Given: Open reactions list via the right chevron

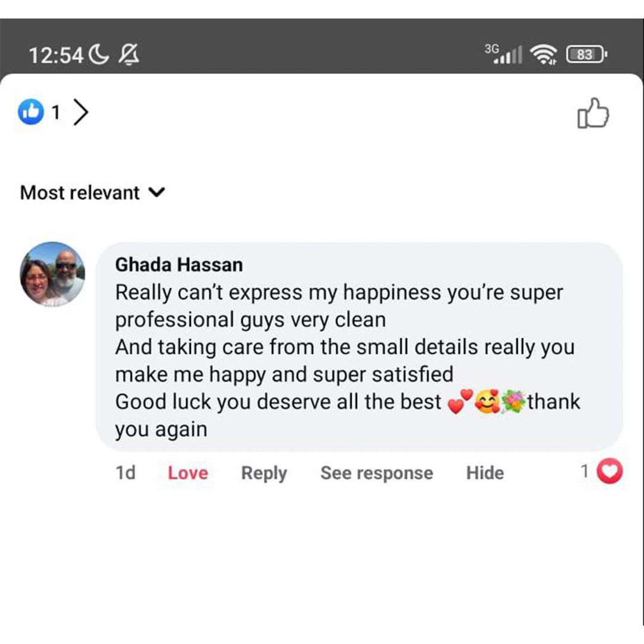Looking at the screenshot, I should (80, 112).
